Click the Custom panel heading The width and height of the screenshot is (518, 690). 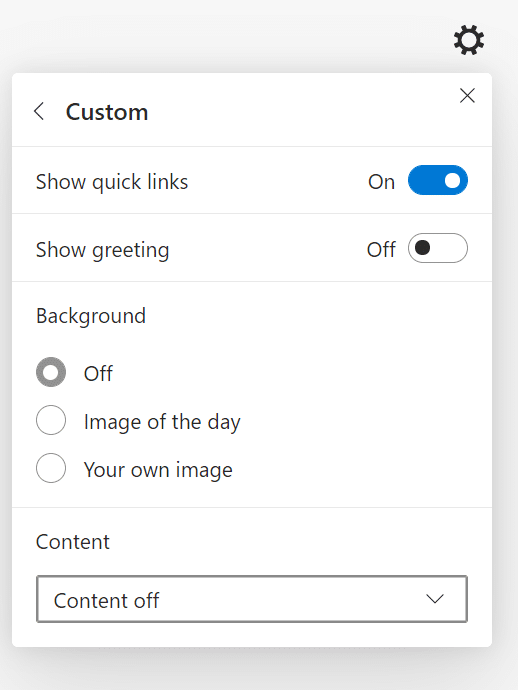(x=107, y=112)
